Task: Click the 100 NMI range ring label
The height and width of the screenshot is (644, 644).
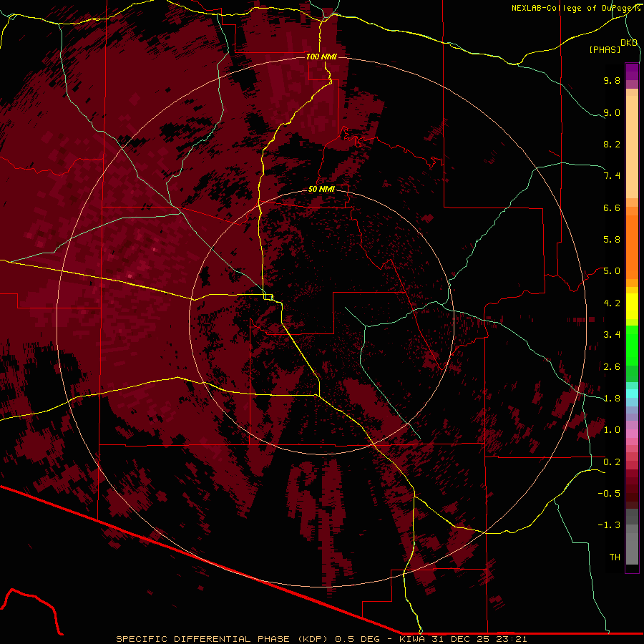Action: click(x=321, y=57)
